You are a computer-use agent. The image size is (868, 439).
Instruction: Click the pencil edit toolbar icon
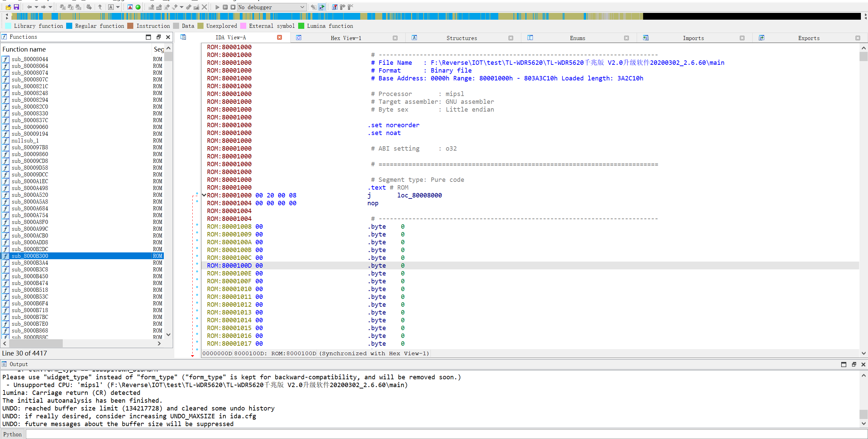196,7
